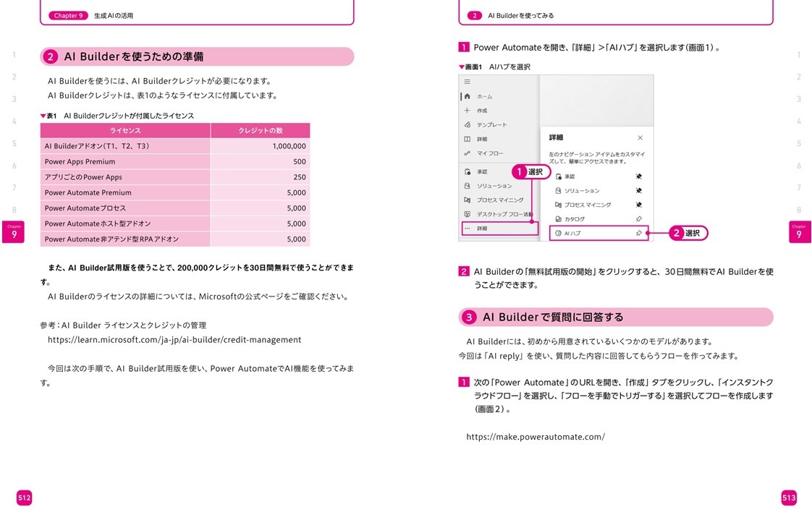Open the make.powerautomate.com URL
The width and height of the screenshot is (812, 520).
536,437
